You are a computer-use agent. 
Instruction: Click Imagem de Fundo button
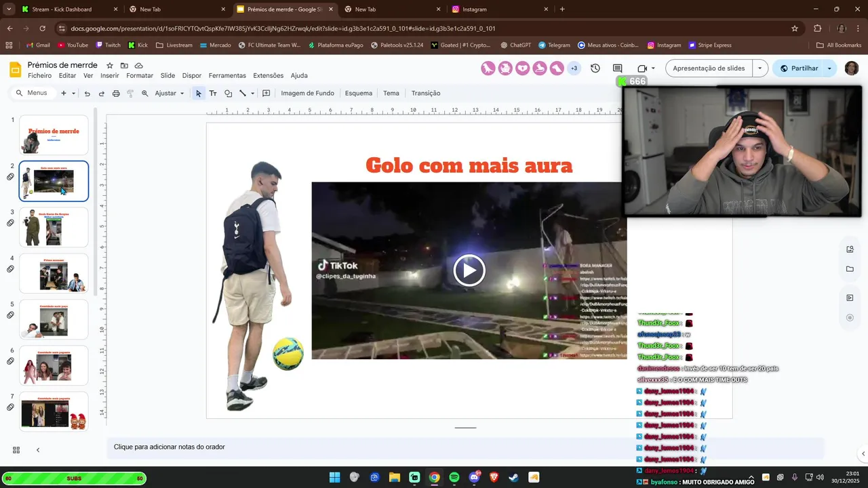tap(307, 94)
